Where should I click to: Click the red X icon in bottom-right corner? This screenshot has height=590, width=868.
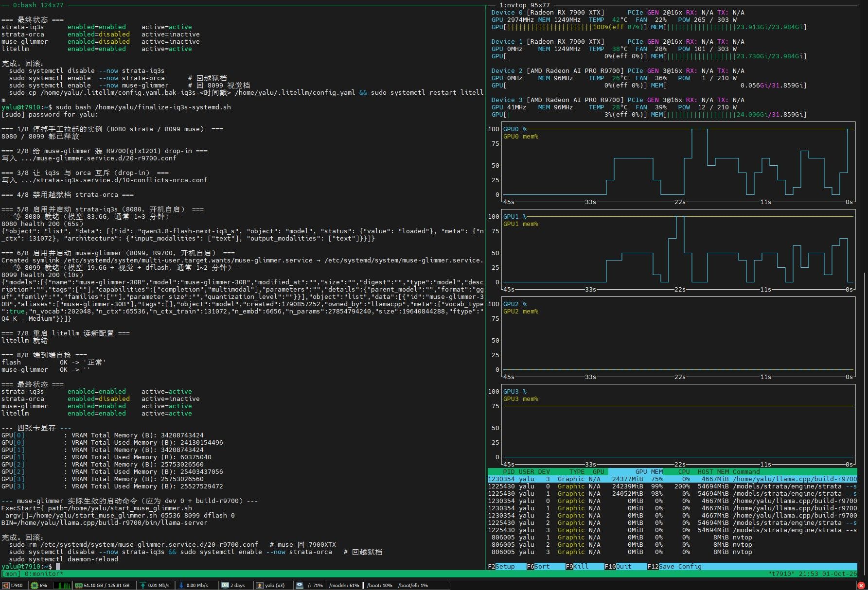861,586
